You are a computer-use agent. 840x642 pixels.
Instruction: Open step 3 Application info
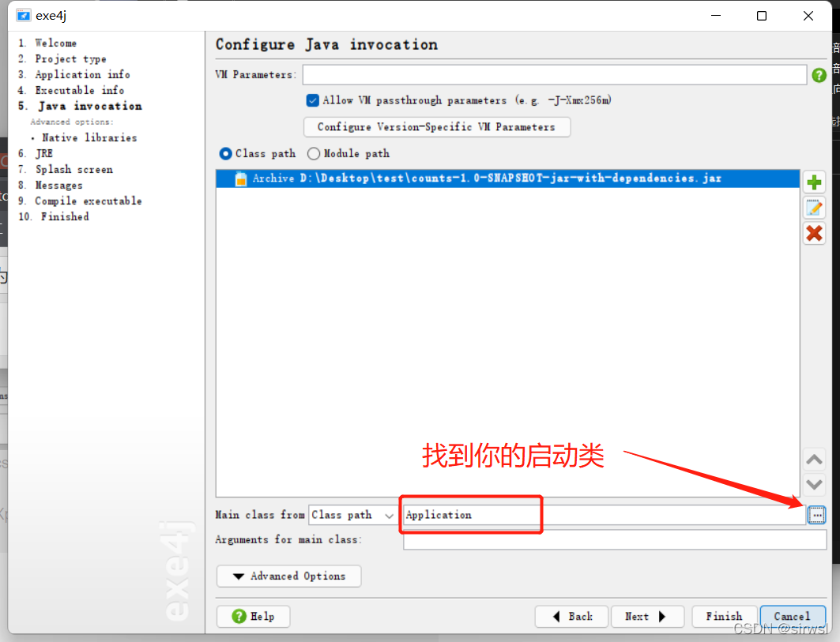click(74, 74)
